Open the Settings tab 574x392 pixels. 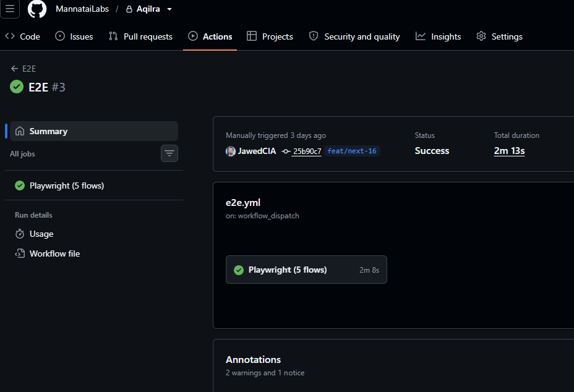point(499,36)
